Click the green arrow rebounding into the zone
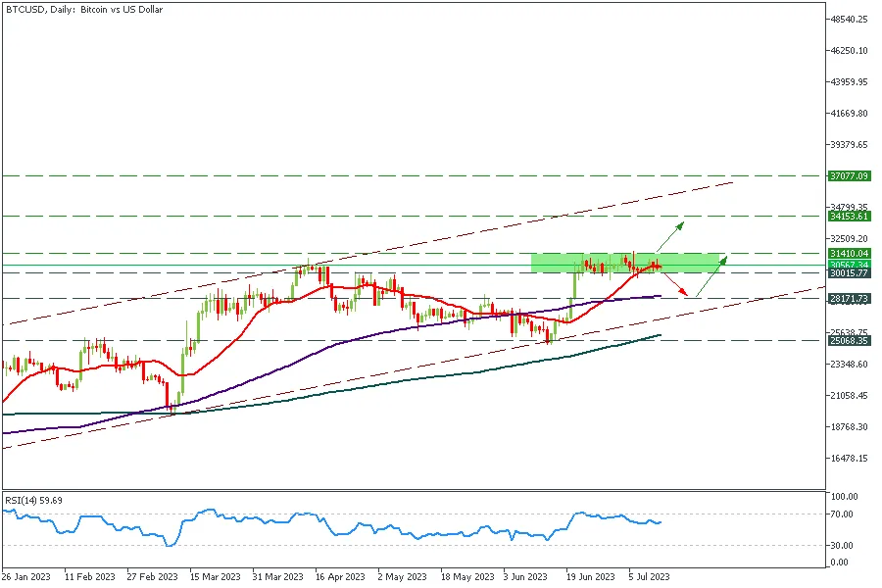 pyautogui.click(x=711, y=275)
